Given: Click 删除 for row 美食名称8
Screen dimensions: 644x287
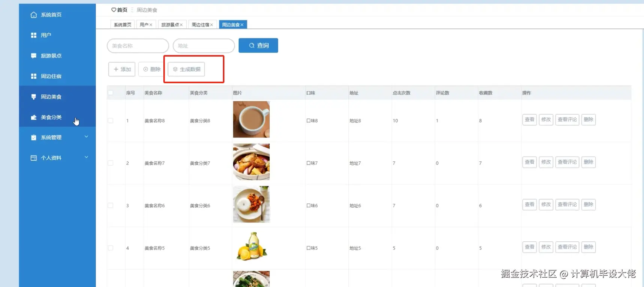Looking at the screenshot, I should click(x=588, y=120).
